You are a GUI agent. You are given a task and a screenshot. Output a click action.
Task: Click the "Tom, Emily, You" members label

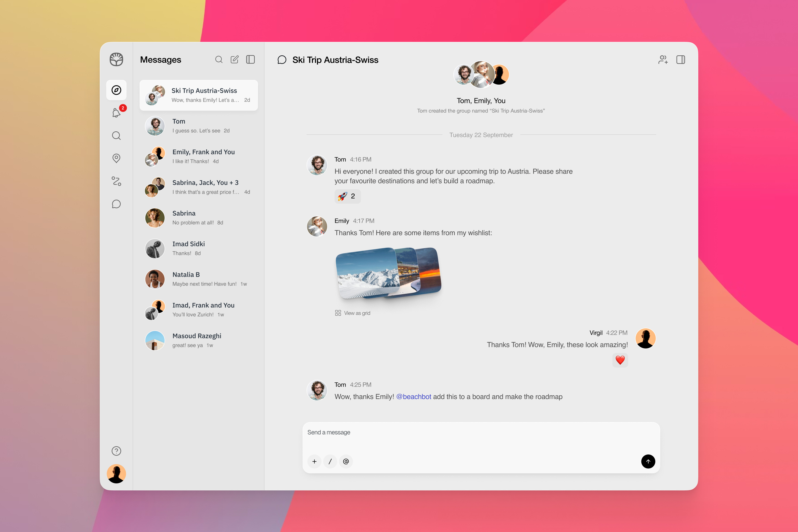[481, 101]
